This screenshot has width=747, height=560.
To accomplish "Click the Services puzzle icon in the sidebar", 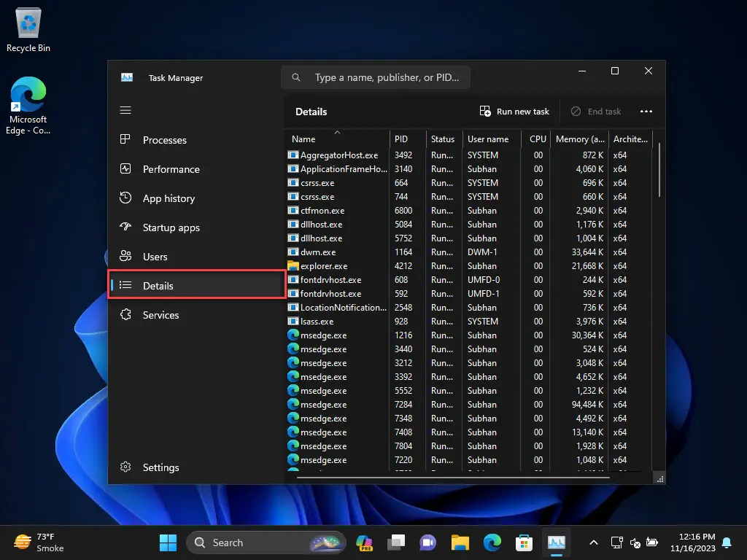I will point(125,315).
